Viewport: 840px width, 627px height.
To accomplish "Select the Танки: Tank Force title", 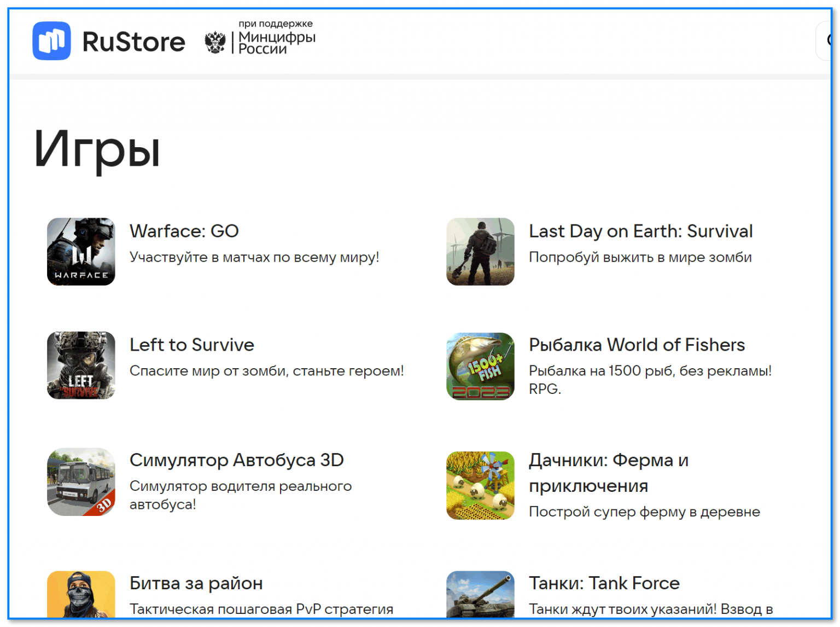I will [x=604, y=583].
